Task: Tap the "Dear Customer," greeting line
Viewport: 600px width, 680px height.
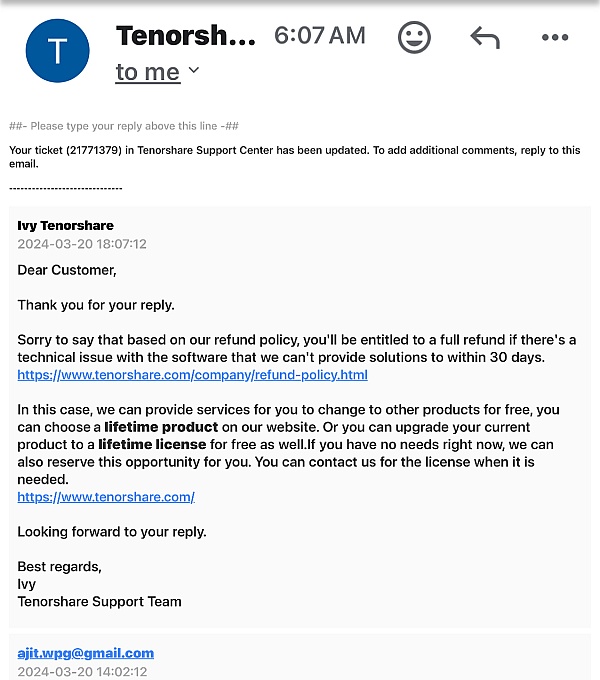Action: [67, 270]
